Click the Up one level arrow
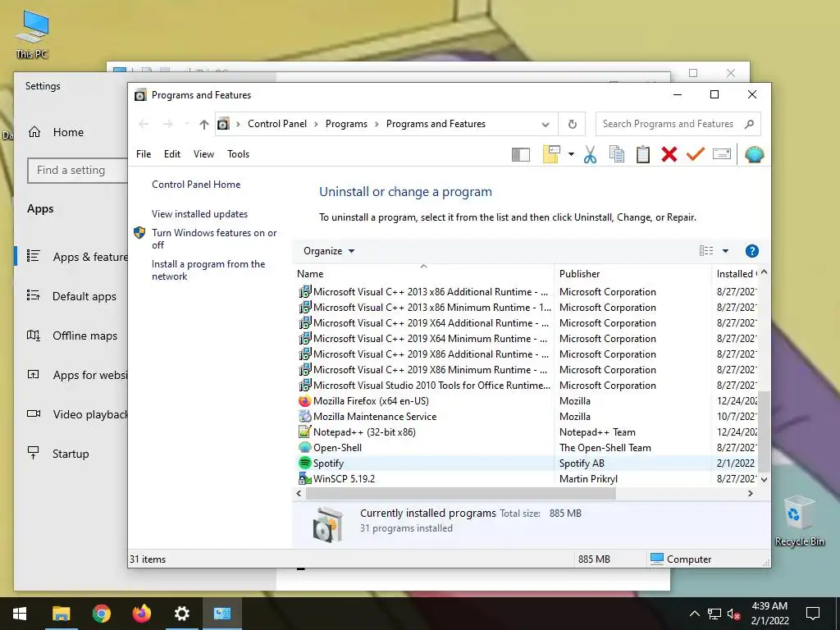The height and width of the screenshot is (630, 840). [x=203, y=125]
